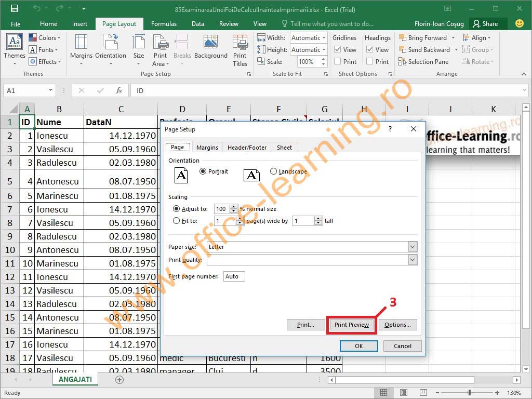The width and height of the screenshot is (532, 399).
Task: Increase the Adjust to percentage spinner
Action: coord(233,207)
